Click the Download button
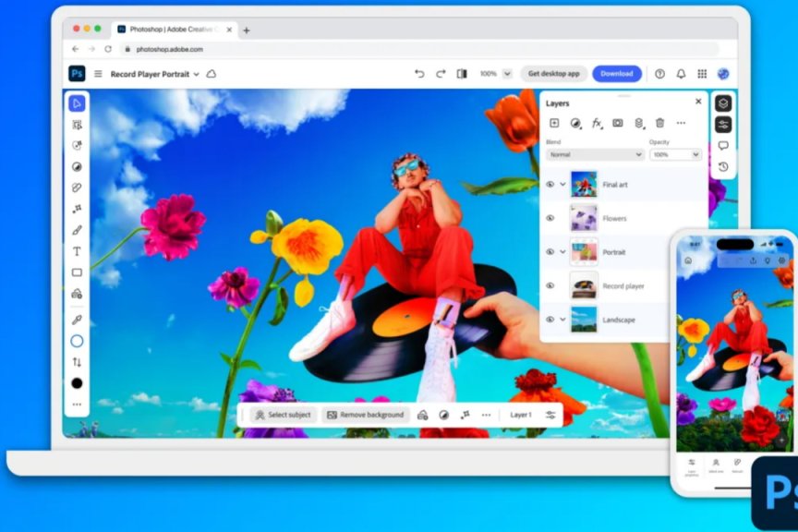This screenshot has height=532, width=798. point(616,73)
